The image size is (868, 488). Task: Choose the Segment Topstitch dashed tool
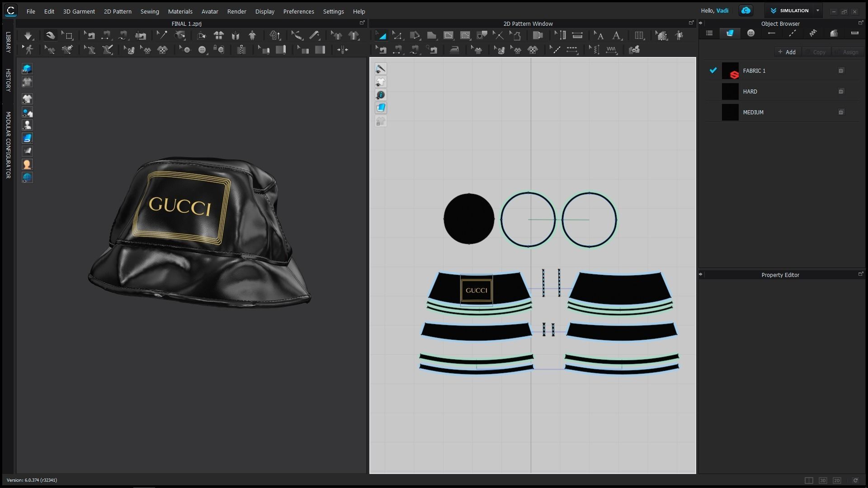click(572, 50)
